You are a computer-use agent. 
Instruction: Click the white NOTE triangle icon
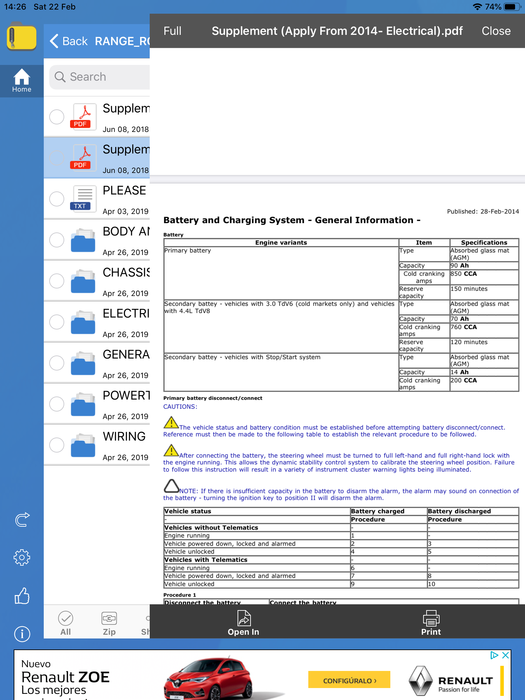[171, 486]
